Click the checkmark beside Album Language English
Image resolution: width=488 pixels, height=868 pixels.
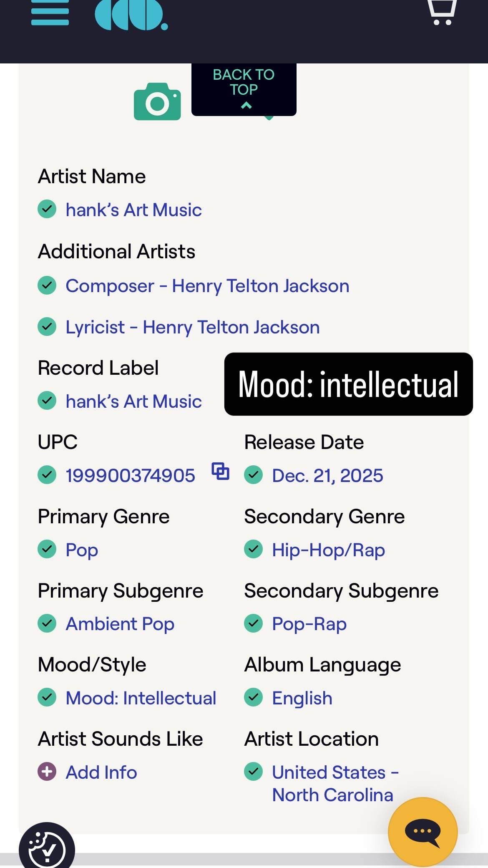coord(254,697)
